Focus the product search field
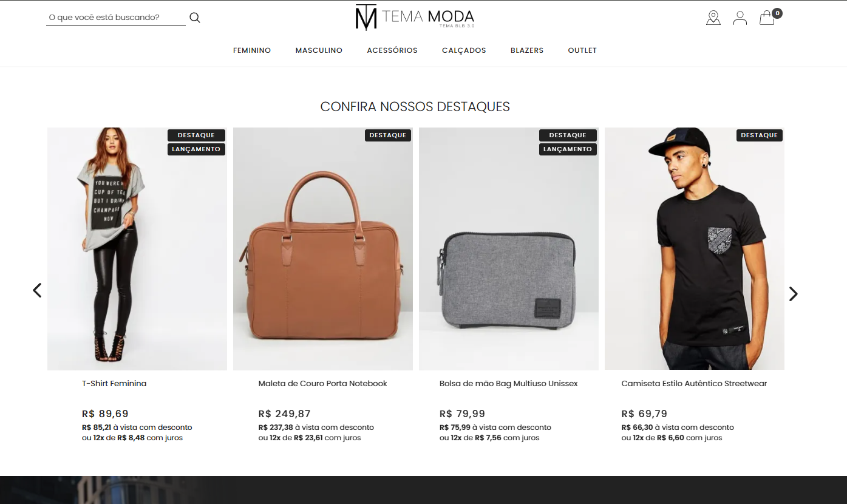847x504 pixels. (x=116, y=18)
